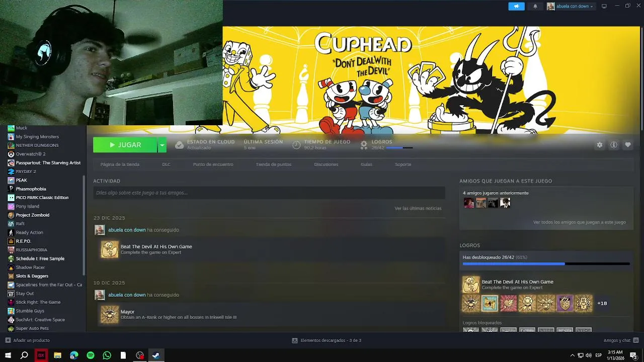The image size is (644, 362).
Task: Open the system volume speaker icon
Action: pos(589,355)
